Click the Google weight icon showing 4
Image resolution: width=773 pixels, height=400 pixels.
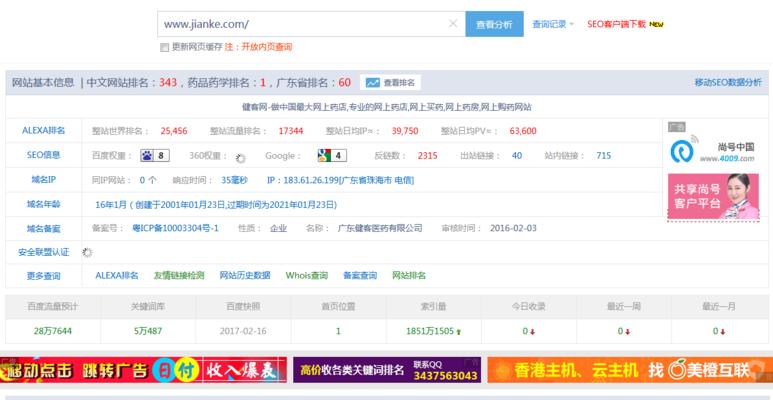pyautogui.click(x=332, y=156)
